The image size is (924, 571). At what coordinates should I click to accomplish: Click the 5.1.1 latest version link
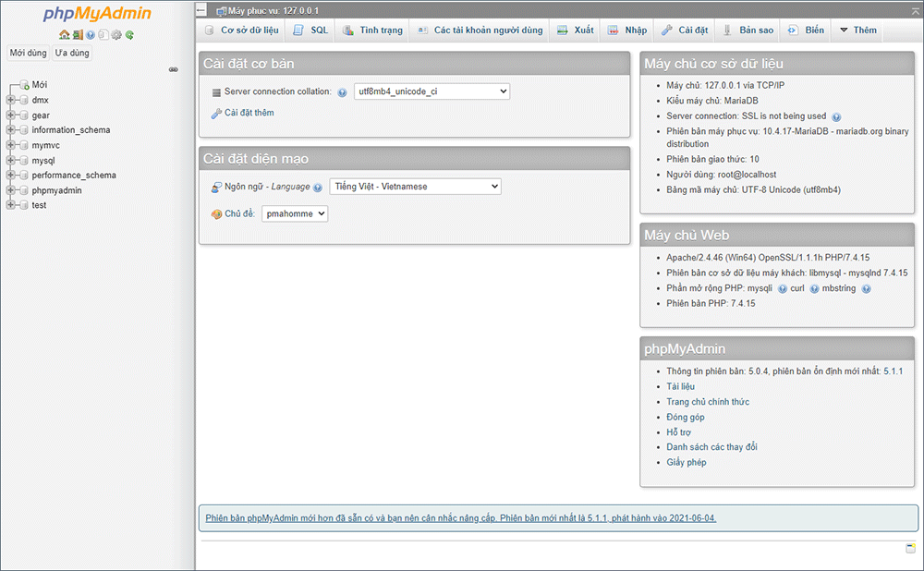click(893, 371)
